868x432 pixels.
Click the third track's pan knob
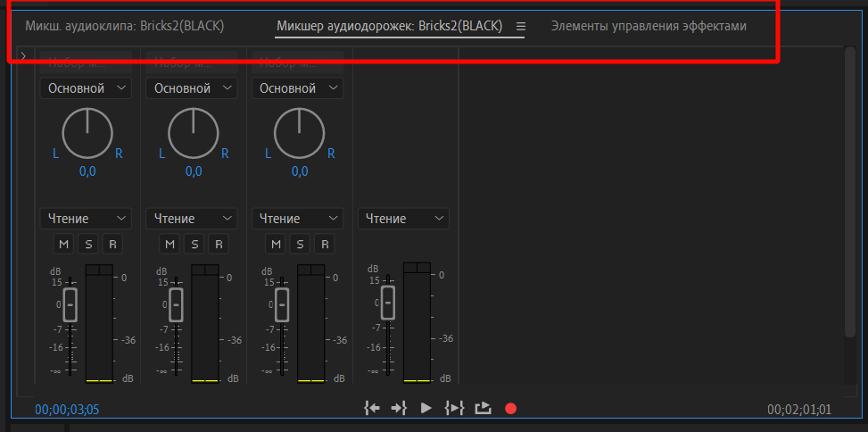(299, 135)
